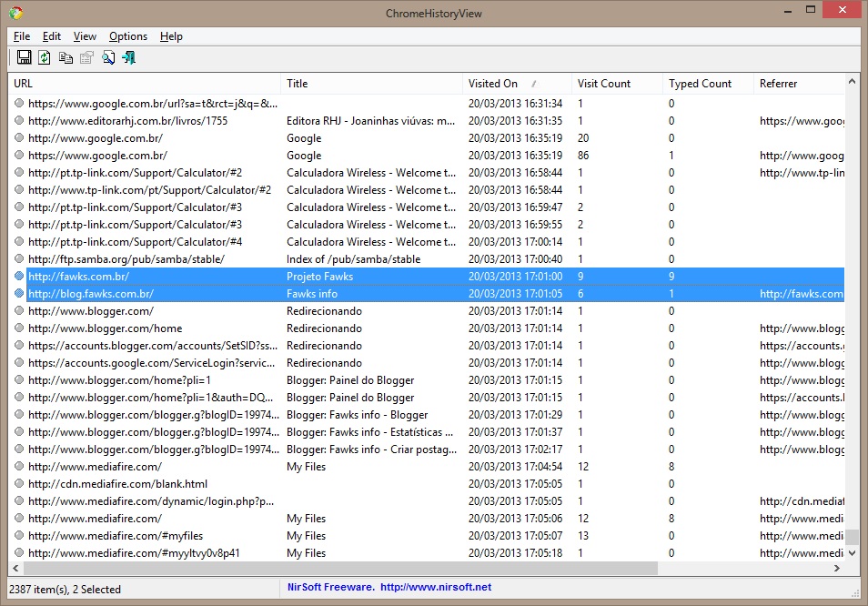Open the File menu
This screenshot has height=606, width=868.
click(x=22, y=36)
